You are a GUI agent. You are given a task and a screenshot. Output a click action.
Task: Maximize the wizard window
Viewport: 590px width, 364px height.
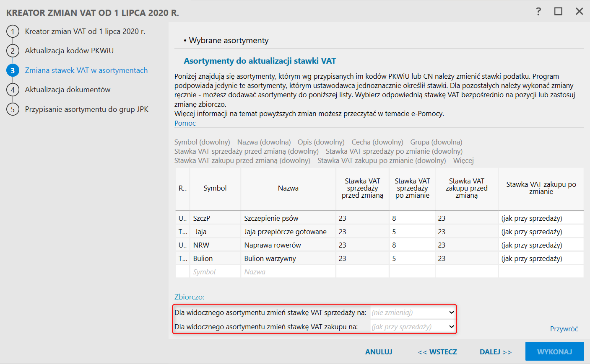click(558, 11)
